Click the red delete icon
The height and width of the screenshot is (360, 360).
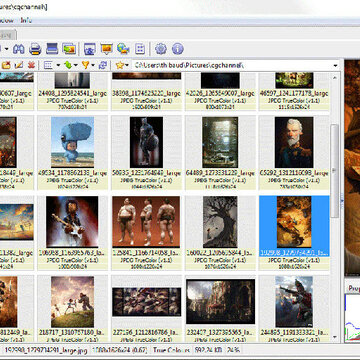[x=31, y=65]
